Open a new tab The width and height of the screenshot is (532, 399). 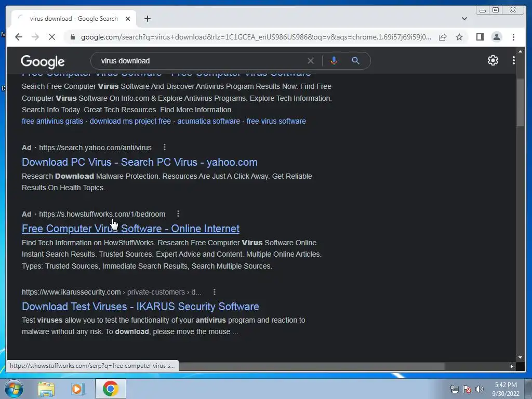(147, 19)
